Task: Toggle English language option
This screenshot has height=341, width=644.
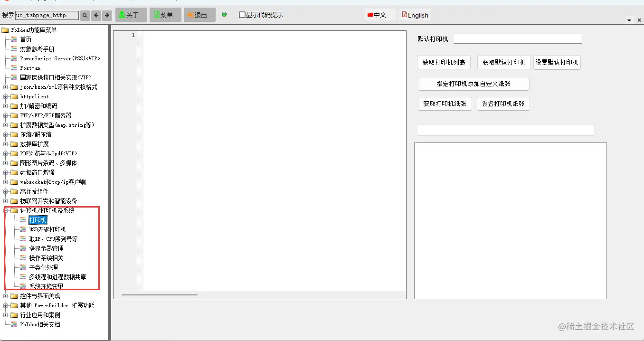Action: point(414,15)
